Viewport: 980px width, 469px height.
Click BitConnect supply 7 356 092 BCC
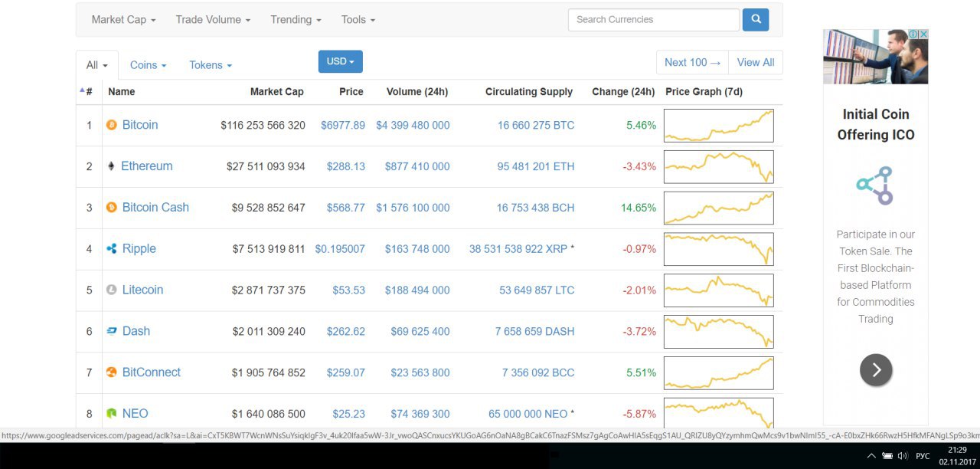tap(538, 372)
